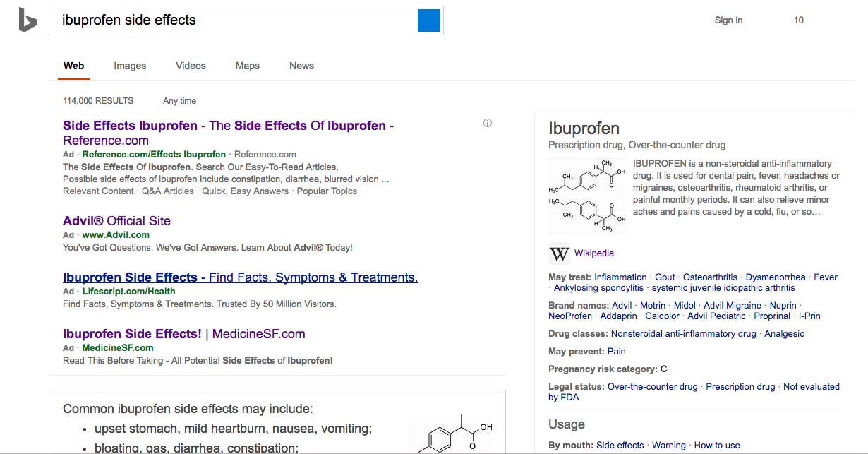Open the Any time date filter

pos(179,100)
